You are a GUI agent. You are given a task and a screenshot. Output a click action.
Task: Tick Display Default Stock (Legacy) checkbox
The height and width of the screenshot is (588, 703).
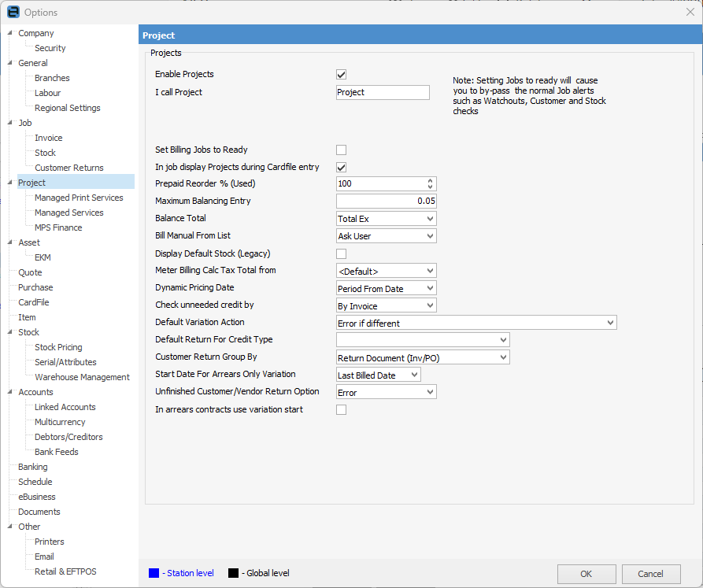(341, 253)
